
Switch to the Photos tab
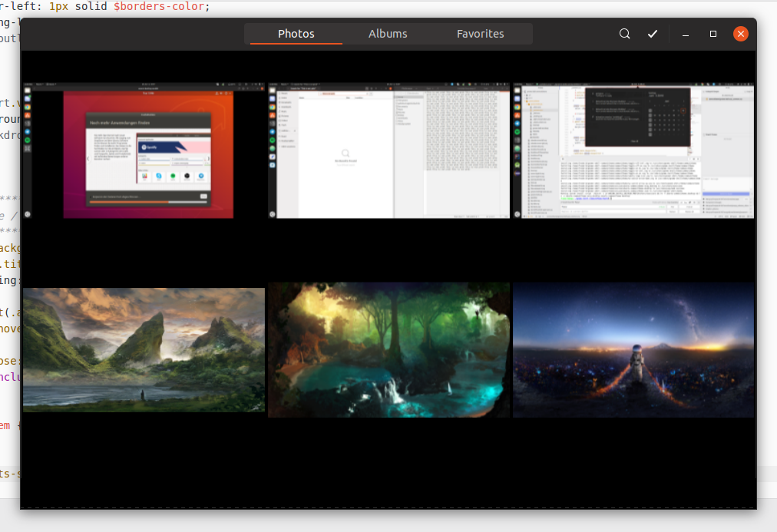[x=296, y=34]
